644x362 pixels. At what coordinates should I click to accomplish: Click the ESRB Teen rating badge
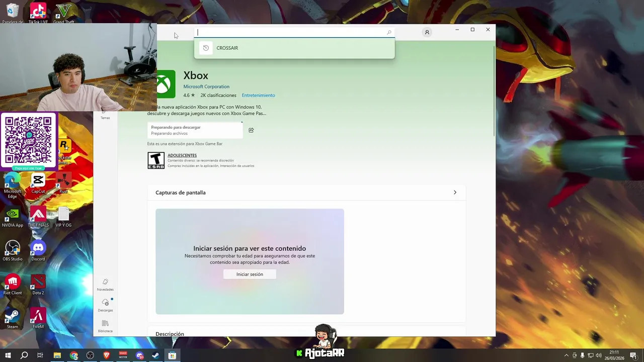pyautogui.click(x=156, y=160)
